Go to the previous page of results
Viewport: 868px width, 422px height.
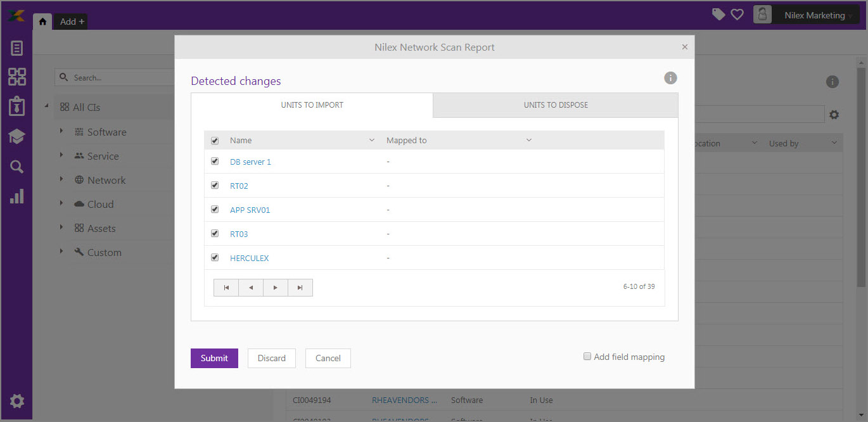(x=251, y=288)
